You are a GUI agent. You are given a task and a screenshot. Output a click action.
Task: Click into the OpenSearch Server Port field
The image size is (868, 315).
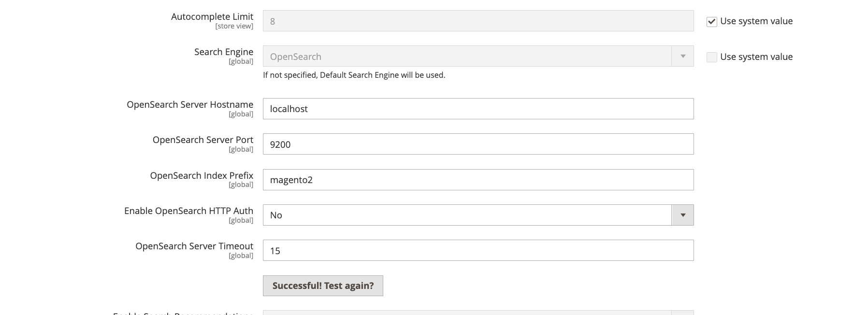pos(478,144)
